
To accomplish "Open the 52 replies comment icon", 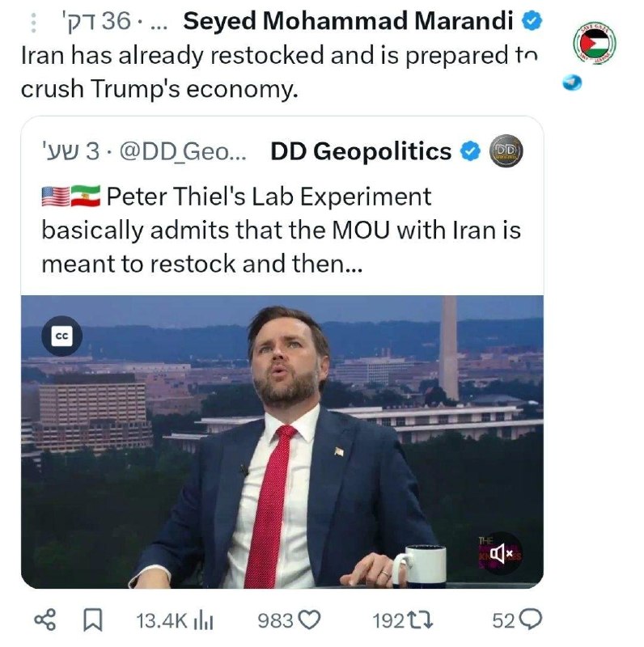I will 517,620.
